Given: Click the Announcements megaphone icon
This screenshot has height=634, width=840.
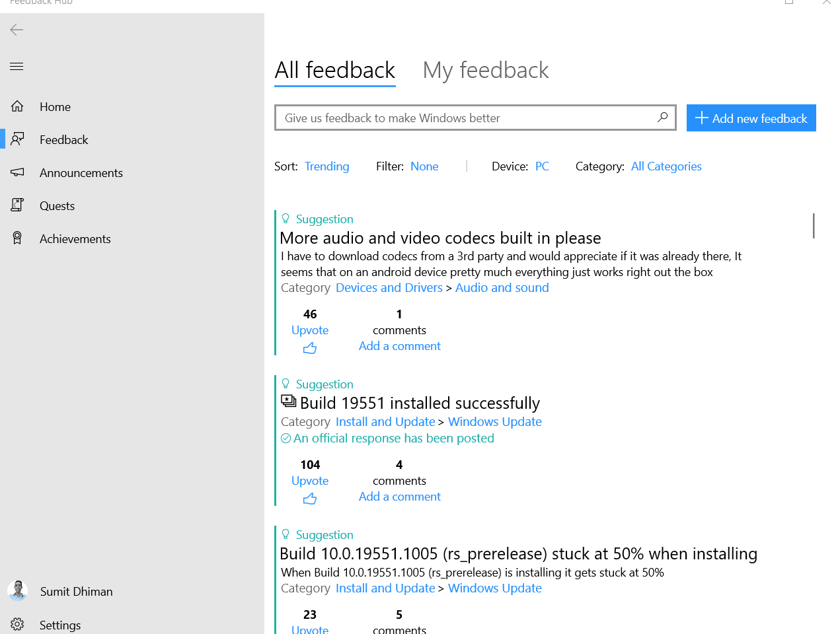Looking at the screenshot, I should [x=17, y=172].
